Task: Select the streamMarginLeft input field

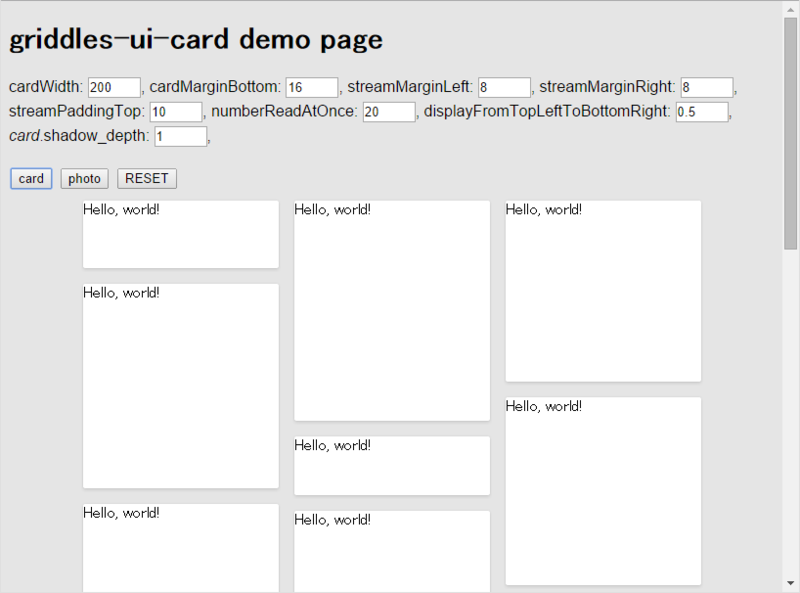Action: 504,87
